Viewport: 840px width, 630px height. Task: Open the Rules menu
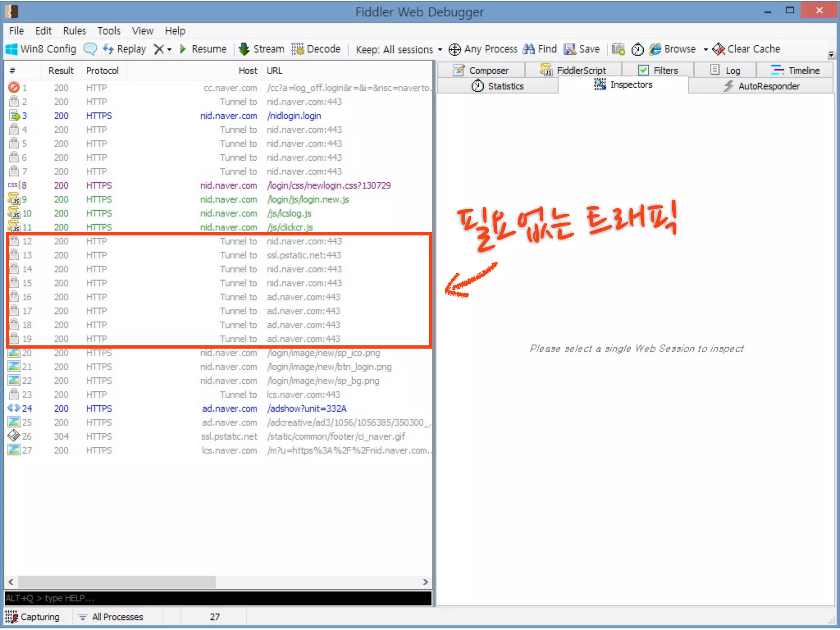coord(74,31)
